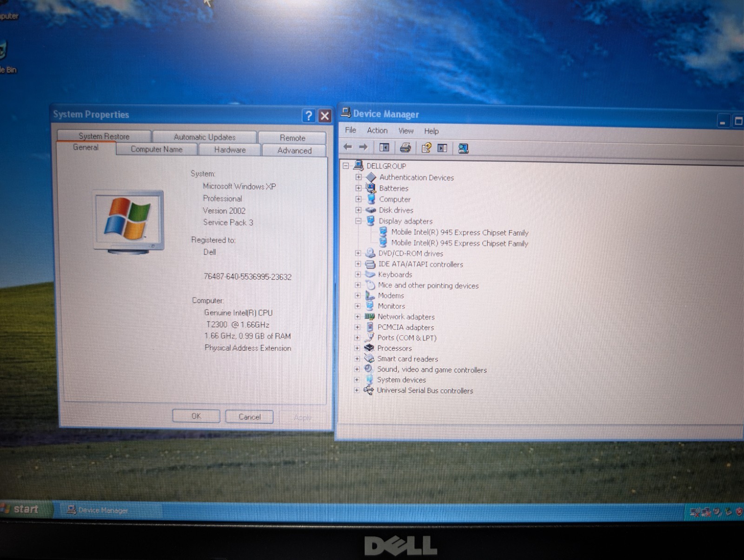
Task: Open the View menu
Action: (x=405, y=131)
